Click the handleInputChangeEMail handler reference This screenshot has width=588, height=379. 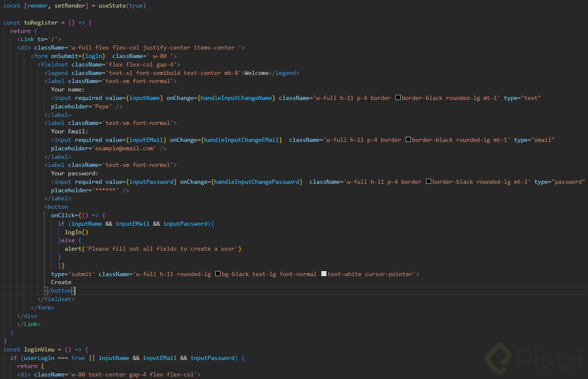(241, 140)
